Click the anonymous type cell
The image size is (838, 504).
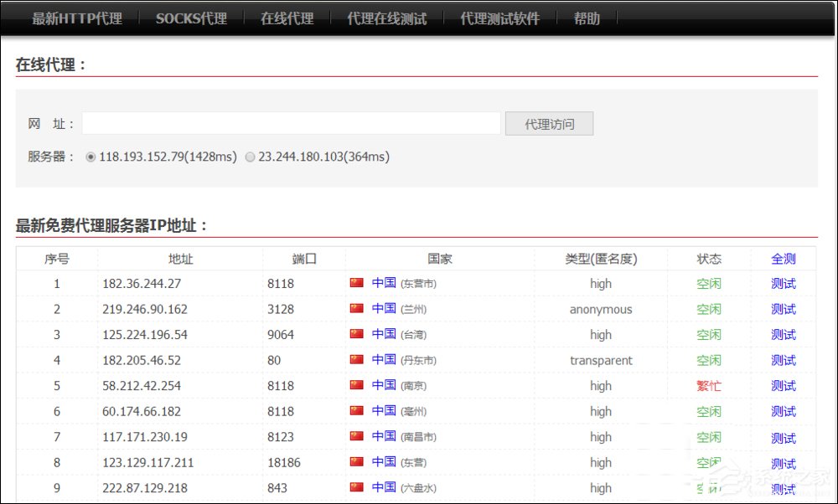click(601, 310)
